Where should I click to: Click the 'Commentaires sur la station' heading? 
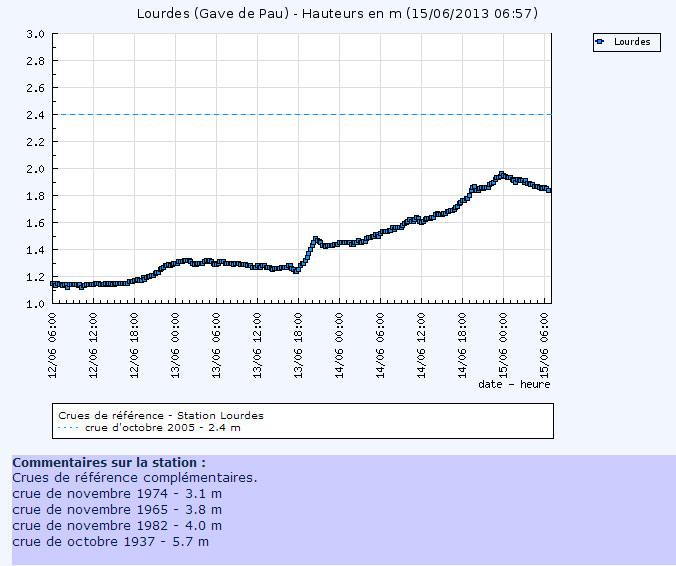tap(109, 463)
